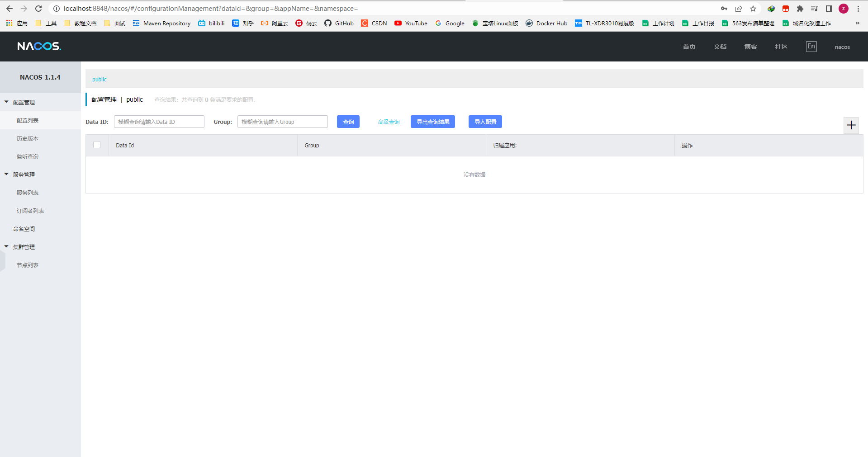Open the 域名化改造工作 bookmark
This screenshot has width=868, height=457.
click(806, 23)
